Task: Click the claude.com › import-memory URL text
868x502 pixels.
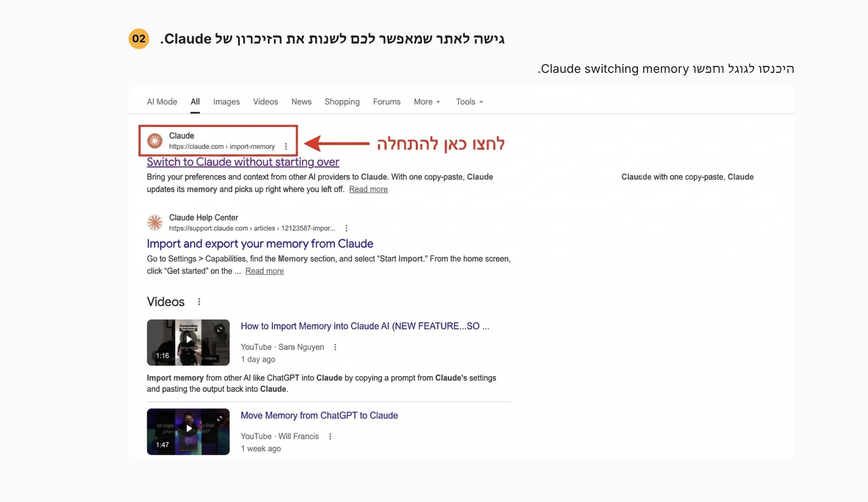Action: 222,147
